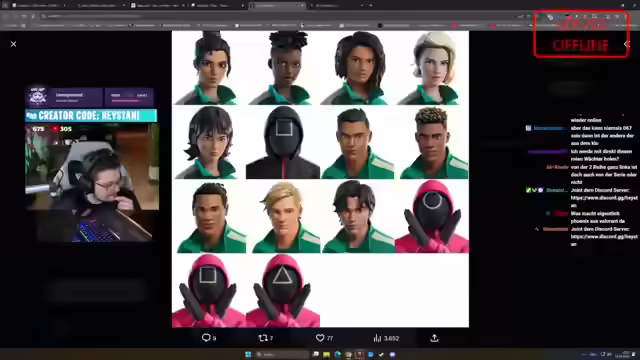The height and width of the screenshot is (360, 640).
Task: Click the first discord.gg link in chat
Action: pos(604,202)
